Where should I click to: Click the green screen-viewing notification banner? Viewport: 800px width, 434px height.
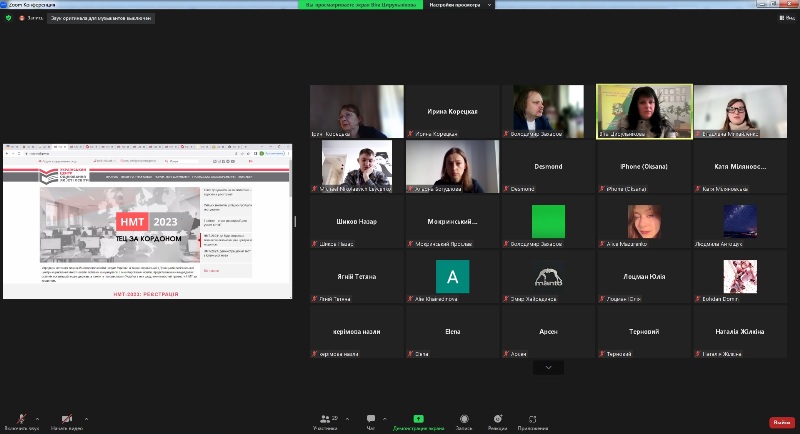tap(361, 5)
